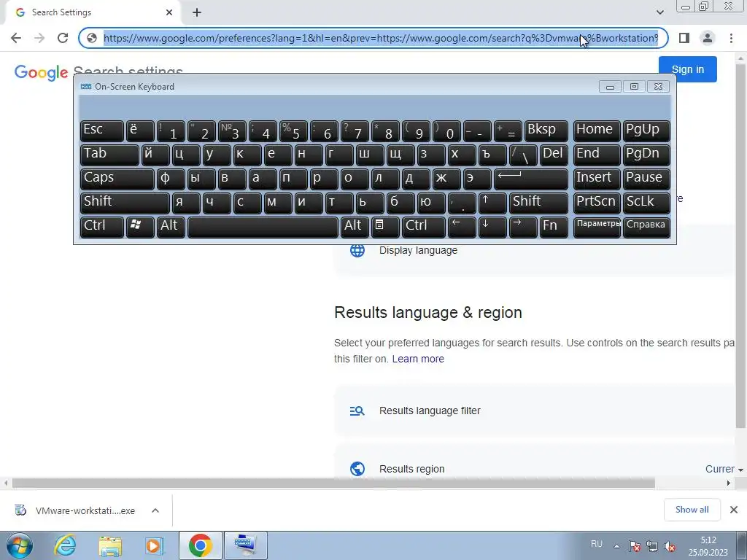Click the browser Forward arrow
The height and width of the screenshot is (560, 747).
click(x=39, y=38)
